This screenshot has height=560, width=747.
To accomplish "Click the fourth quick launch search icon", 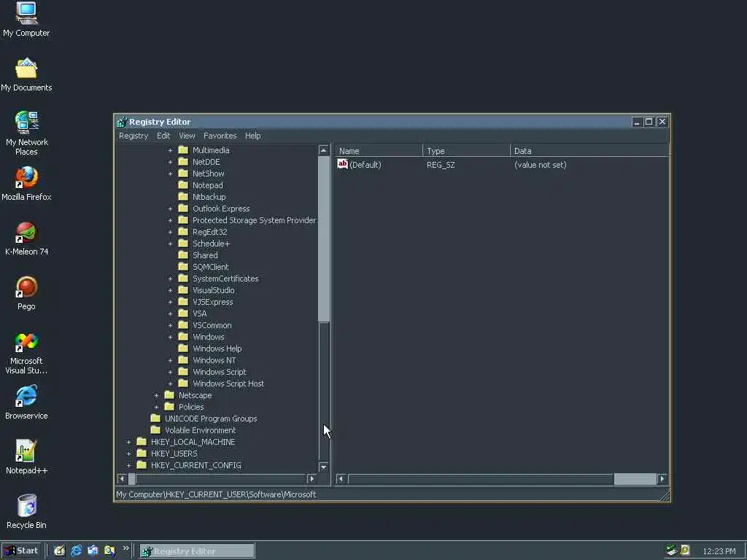I will [109, 551].
